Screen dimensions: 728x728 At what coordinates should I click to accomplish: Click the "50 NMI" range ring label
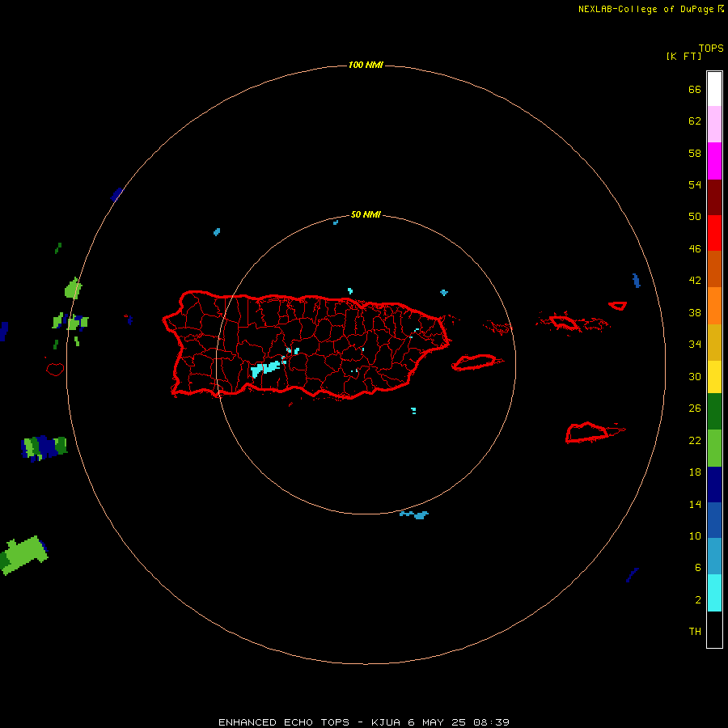[x=366, y=214]
